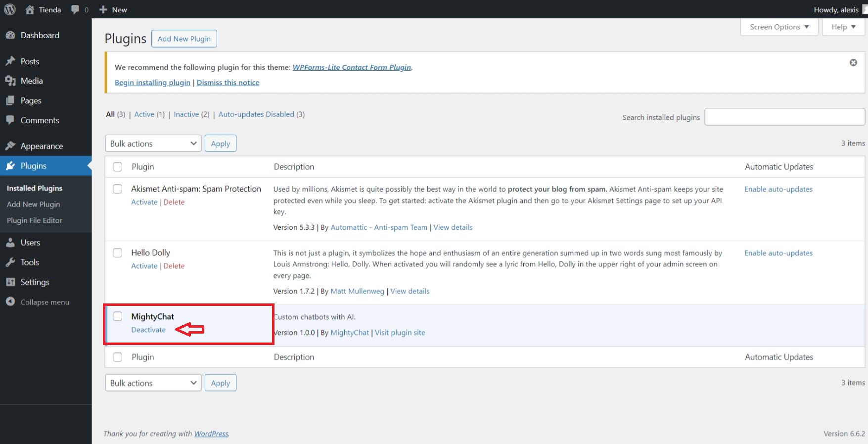
Task: Click the bottom Apply button
Action: [x=221, y=383]
